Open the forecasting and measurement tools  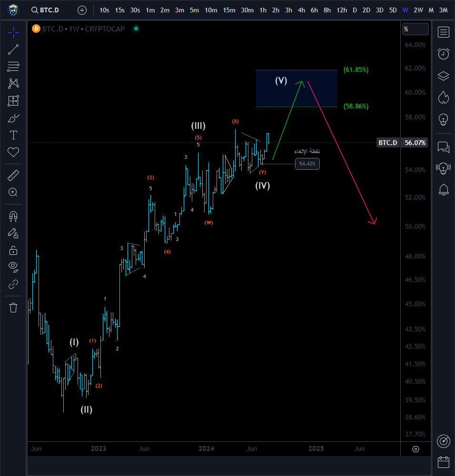click(13, 101)
